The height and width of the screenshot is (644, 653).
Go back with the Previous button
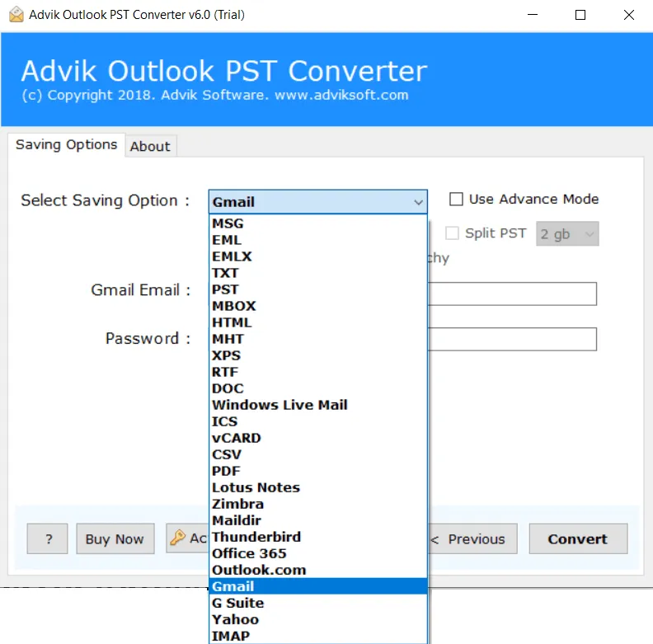pyautogui.click(x=472, y=539)
